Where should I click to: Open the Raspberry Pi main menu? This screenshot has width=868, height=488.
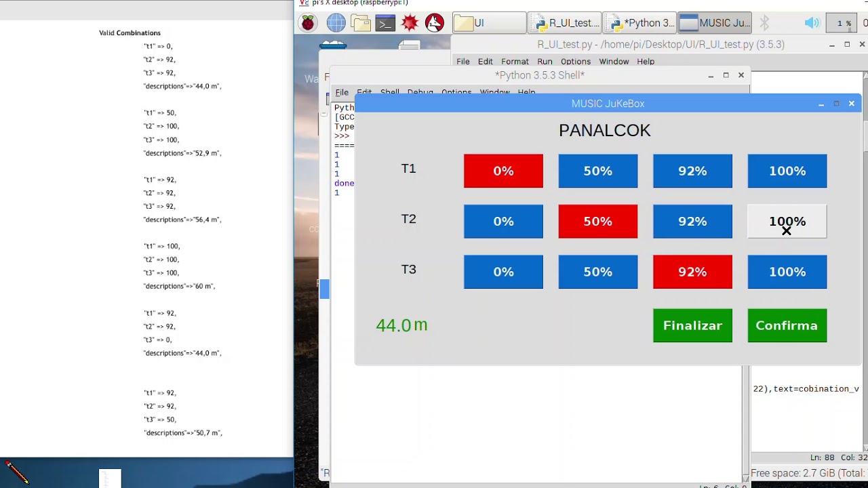click(308, 23)
